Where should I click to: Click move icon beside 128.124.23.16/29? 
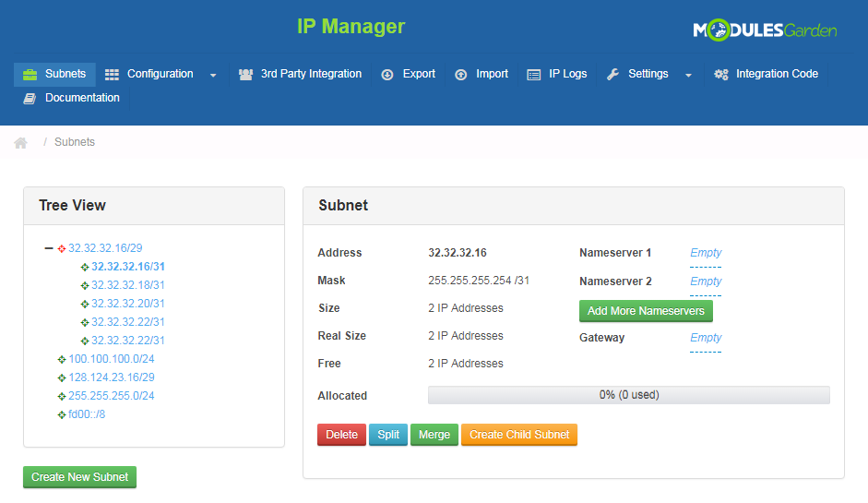tap(62, 377)
